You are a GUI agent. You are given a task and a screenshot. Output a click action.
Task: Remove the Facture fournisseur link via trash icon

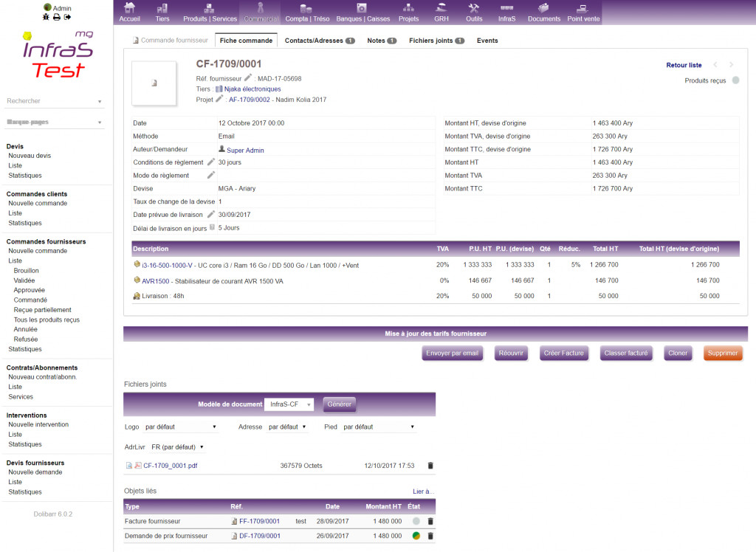[430, 521]
